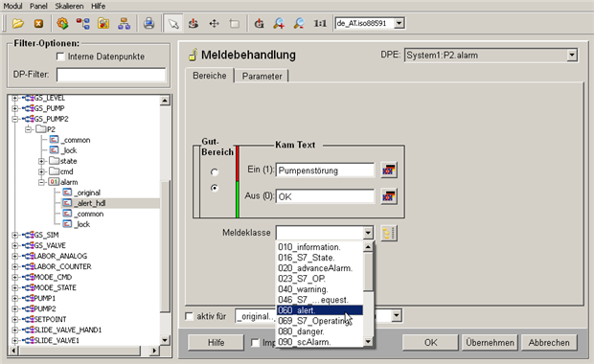Screen dimensions: 594x364
Task: Choose 040_warning. from the list
Action: click(x=320, y=289)
